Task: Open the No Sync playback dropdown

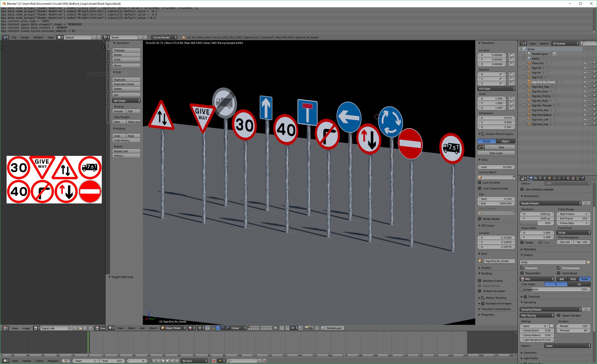Action: tap(195, 361)
